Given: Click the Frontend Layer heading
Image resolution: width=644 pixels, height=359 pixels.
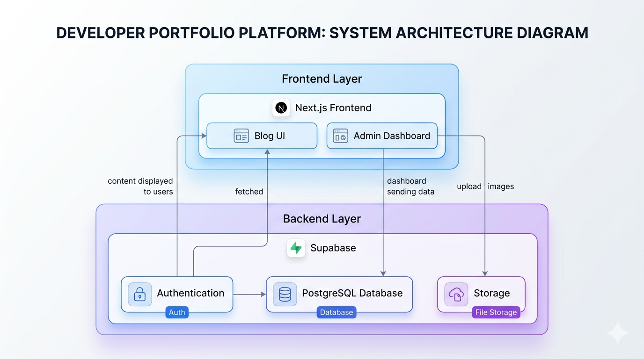Looking at the screenshot, I should [x=322, y=79].
